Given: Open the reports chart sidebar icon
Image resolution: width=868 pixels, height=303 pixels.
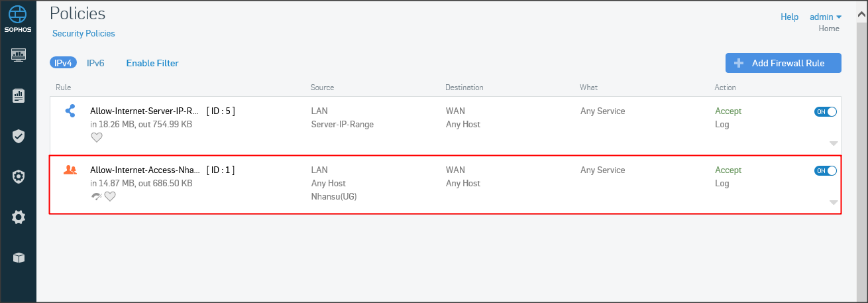Looking at the screenshot, I should click(x=19, y=96).
